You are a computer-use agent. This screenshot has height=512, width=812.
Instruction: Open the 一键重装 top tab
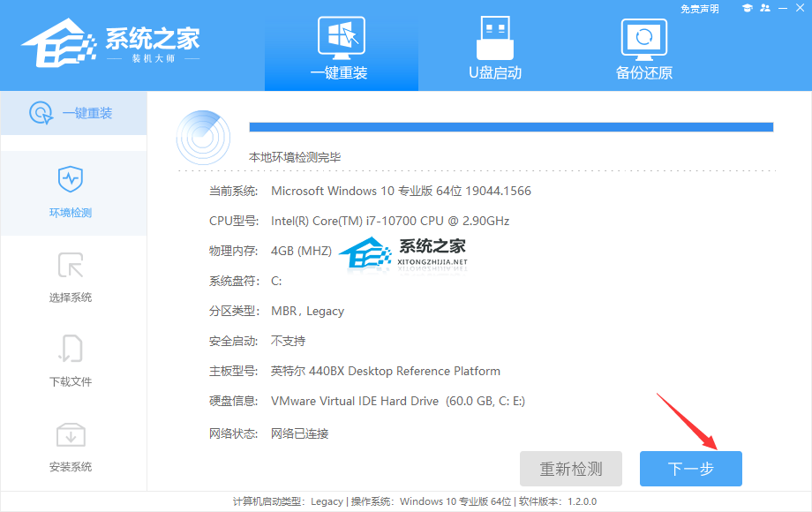coord(342,46)
